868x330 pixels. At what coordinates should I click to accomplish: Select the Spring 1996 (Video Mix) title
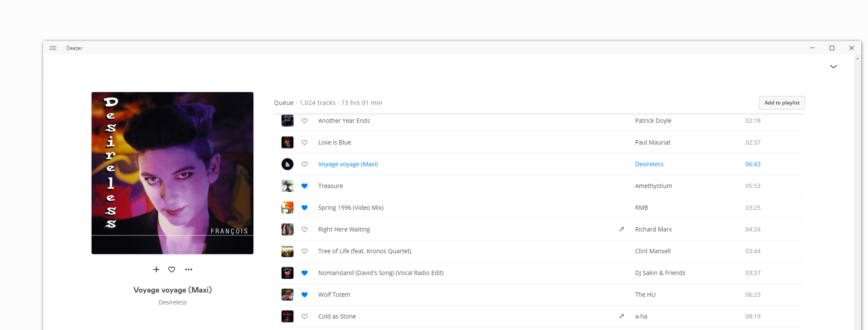351,208
